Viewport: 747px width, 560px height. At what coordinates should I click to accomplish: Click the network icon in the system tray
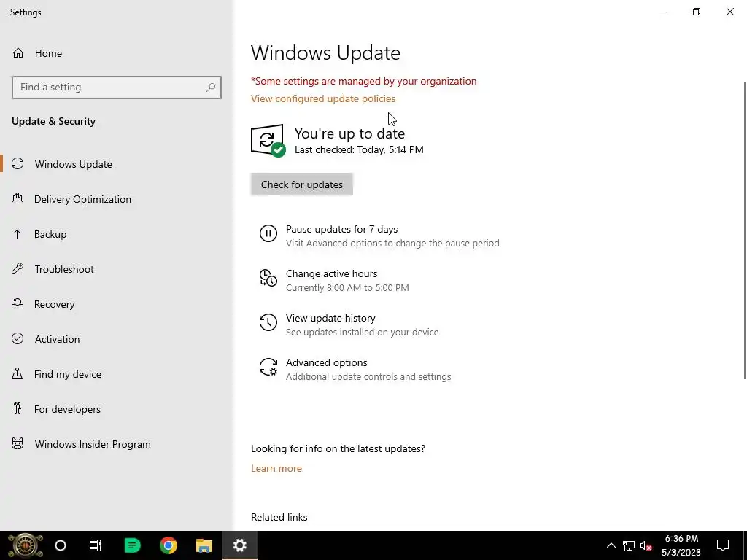point(629,545)
